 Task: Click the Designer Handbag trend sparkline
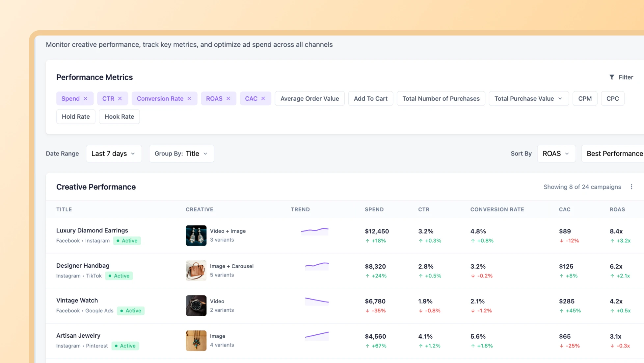click(x=317, y=266)
